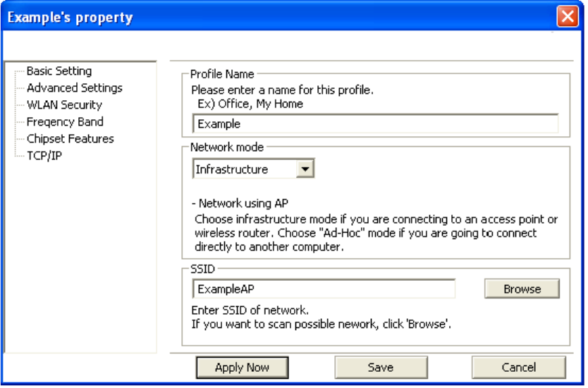Close the Example's property window
Viewport: 588px width, 388px height.
568,17
